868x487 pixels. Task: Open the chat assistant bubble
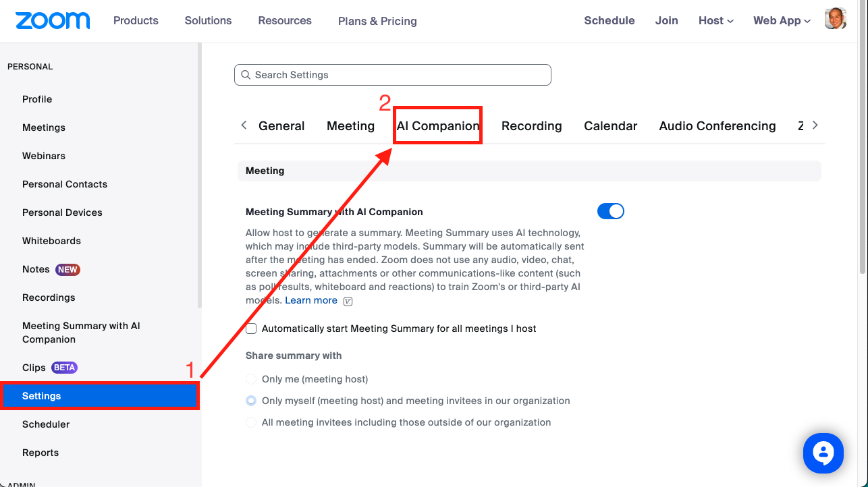823,453
